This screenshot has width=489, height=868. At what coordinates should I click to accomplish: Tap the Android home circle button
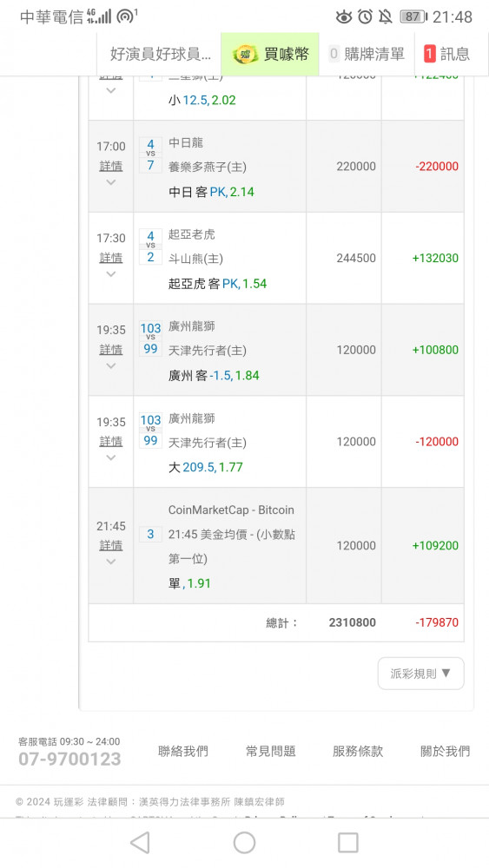[x=244, y=843]
